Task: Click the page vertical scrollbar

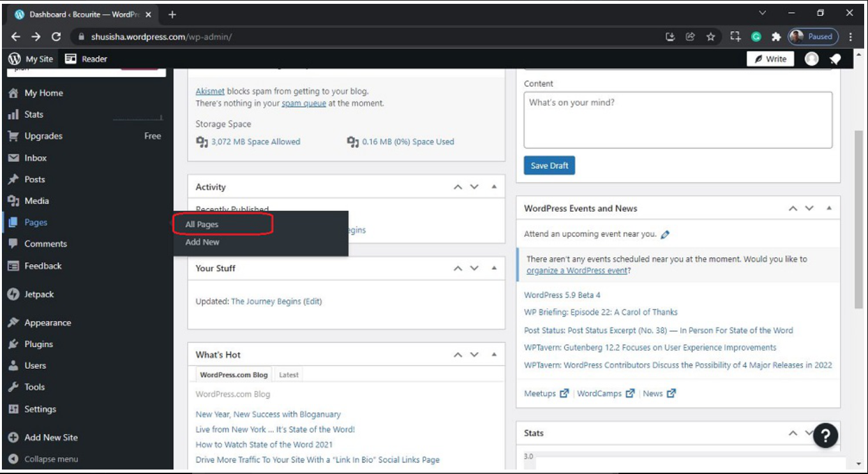Action: click(x=859, y=218)
